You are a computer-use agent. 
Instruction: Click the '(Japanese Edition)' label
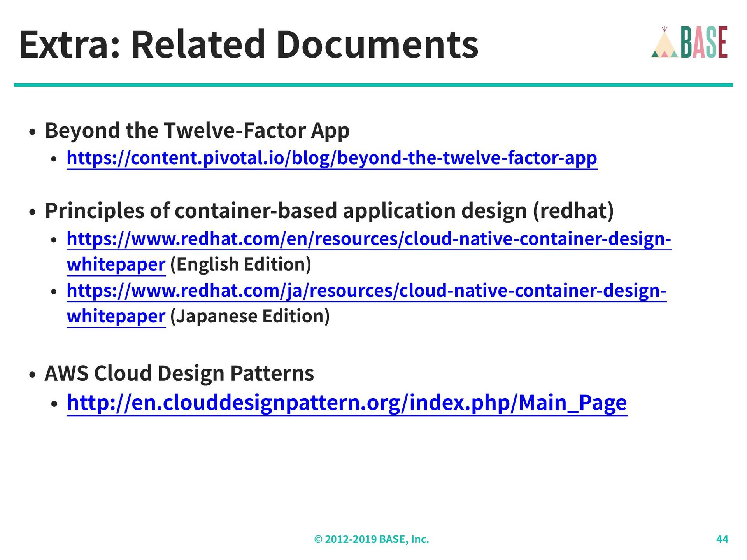(250, 316)
